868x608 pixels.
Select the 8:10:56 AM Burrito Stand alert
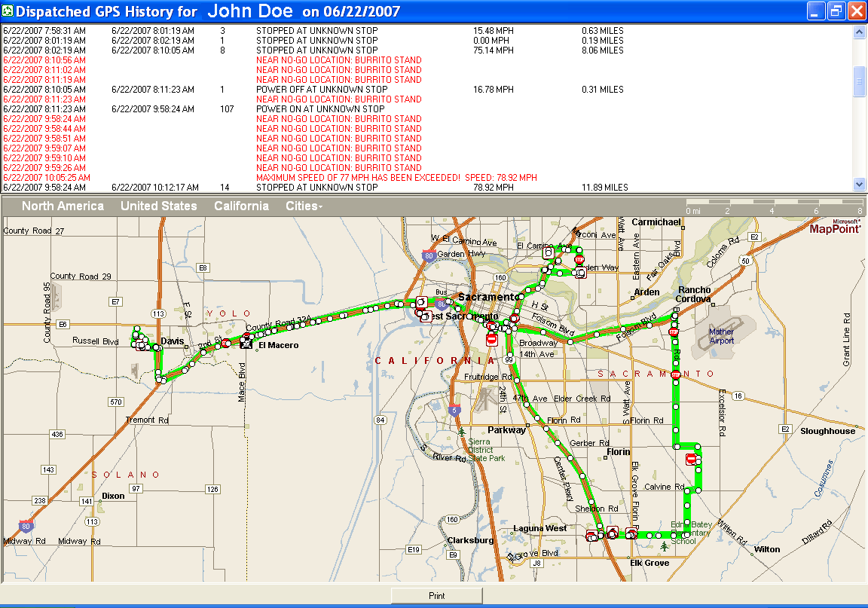(212, 60)
